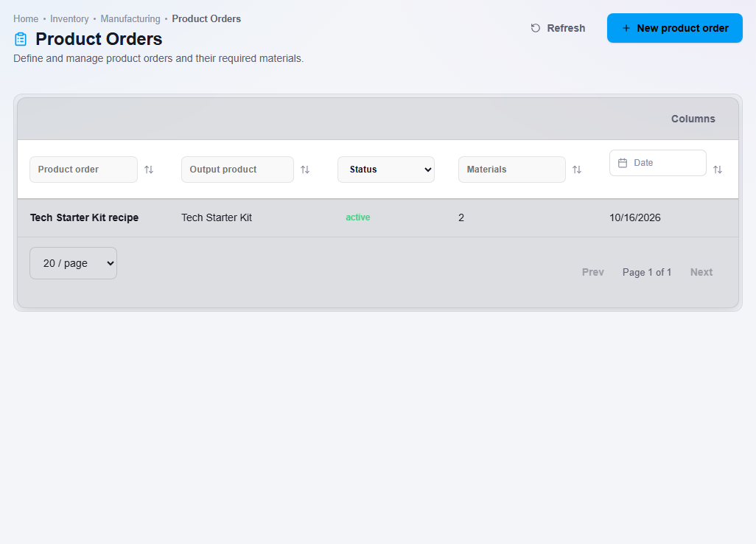
Task: Click the Tech Starter Kit output product cell
Action: click(x=217, y=217)
